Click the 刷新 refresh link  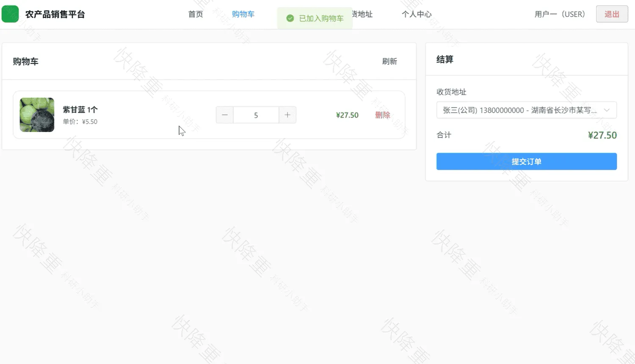pos(389,61)
